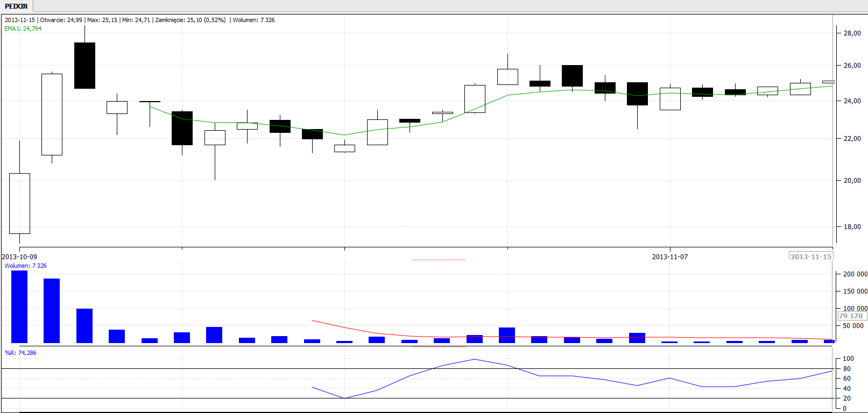Click the blue Wolumen: 7 326 panel label
Viewport: 868px width, 413px height.
pyautogui.click(x=25, y=266)
